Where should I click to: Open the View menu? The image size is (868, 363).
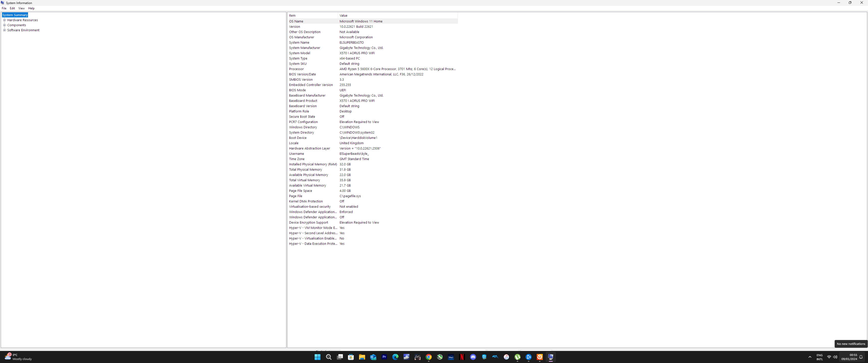[x=21, y=8]
